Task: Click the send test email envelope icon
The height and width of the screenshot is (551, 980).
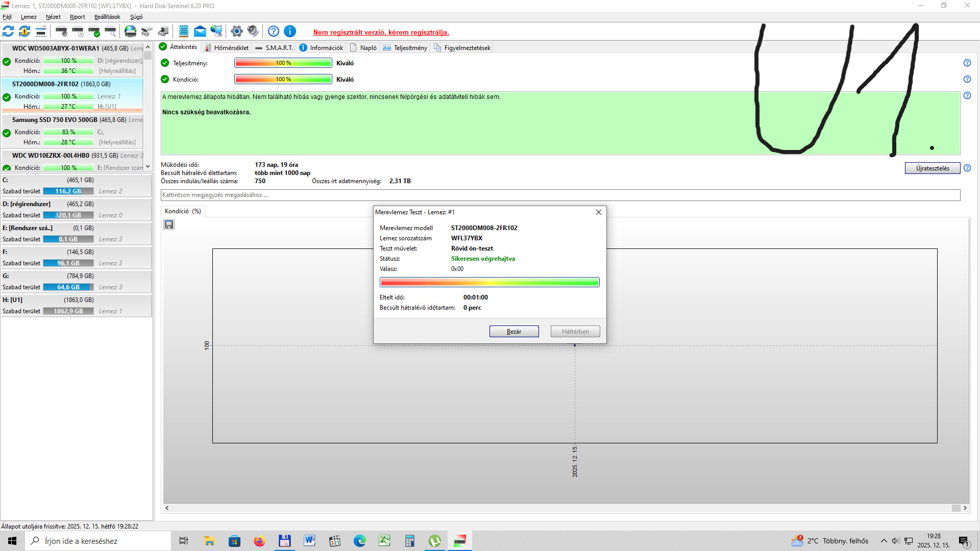Action: pyautogui.click(x=200, y=31)
